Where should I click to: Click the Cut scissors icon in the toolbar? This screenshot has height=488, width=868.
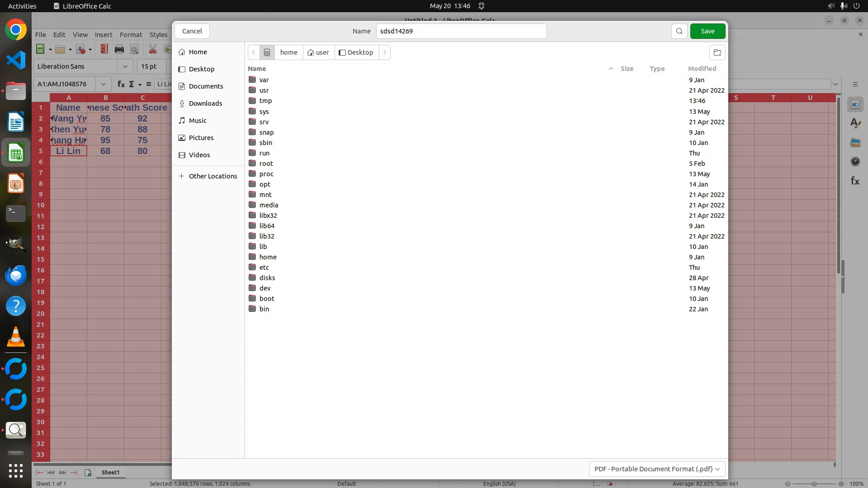tap(153, 49)
